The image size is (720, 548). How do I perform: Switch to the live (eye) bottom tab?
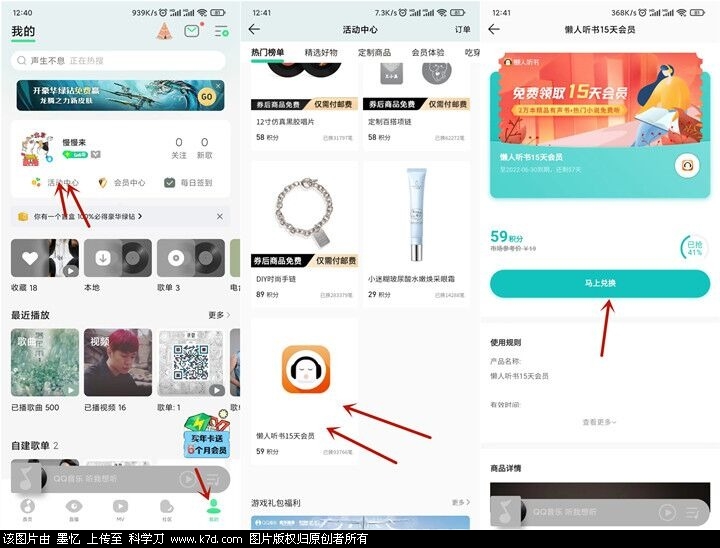[x=73, y=510]
